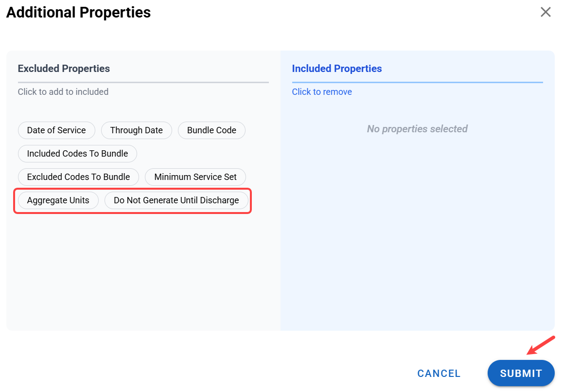Click the gray divider under Excluded Properties

(x=143, y=83)
